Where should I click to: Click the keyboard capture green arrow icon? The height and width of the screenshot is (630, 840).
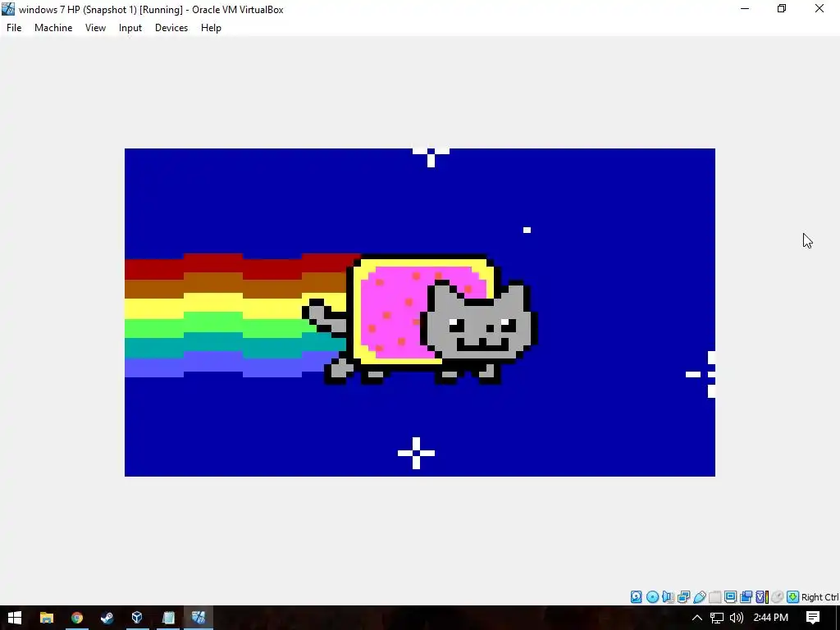pos(793,597)
